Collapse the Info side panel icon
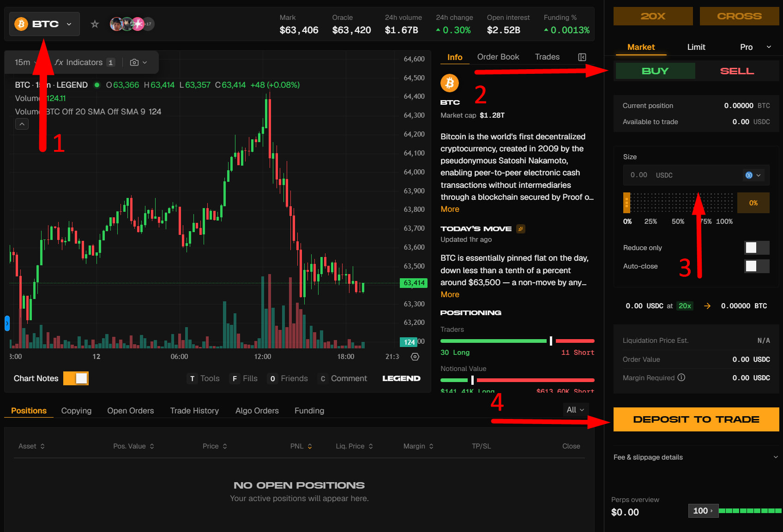This screenshot has width=783, height=532. click(582, 57)
